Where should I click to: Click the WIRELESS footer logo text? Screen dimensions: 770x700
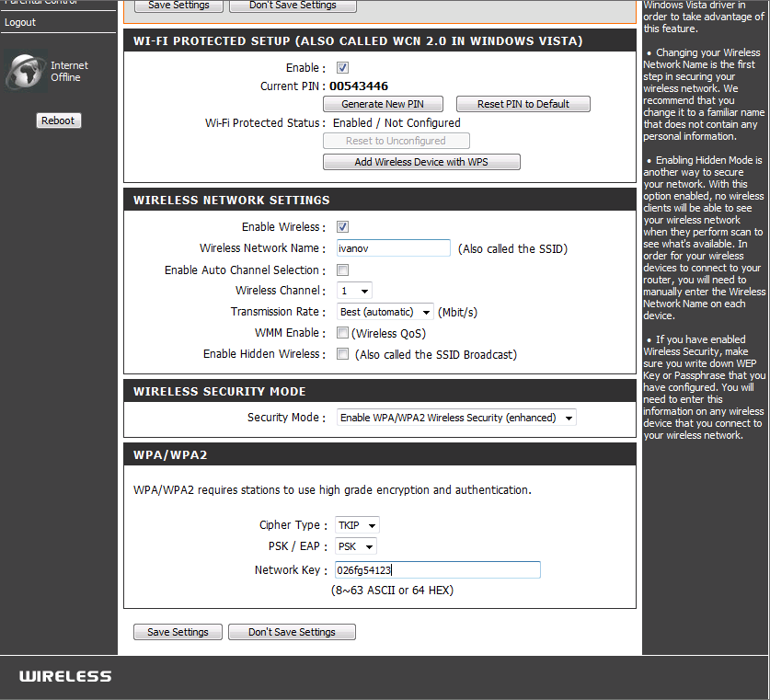pos(65,676)
